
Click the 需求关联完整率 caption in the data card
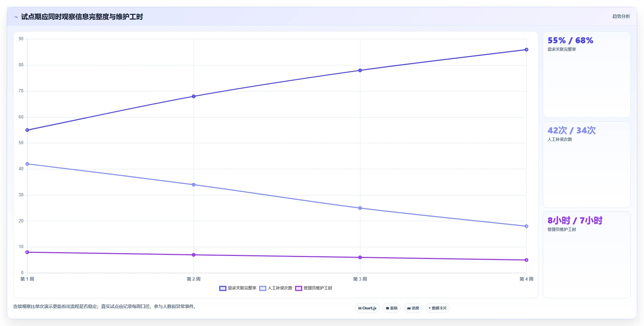tap(562, 49)
